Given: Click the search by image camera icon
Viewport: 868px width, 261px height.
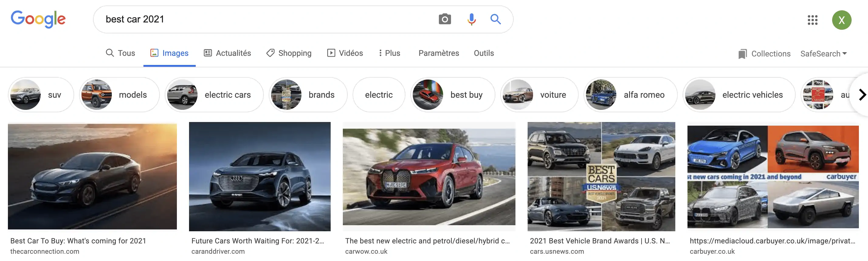Looking at the screenshot, I should (x=444, y=19).
